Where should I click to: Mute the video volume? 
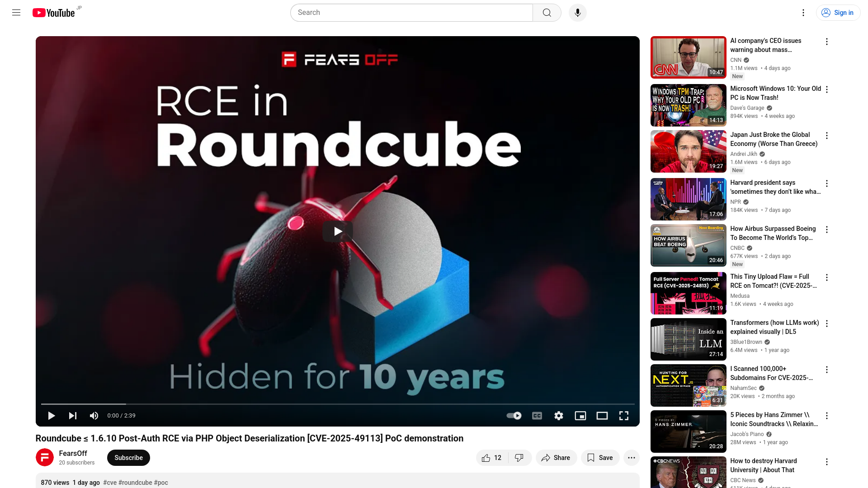tap(94, 416)
